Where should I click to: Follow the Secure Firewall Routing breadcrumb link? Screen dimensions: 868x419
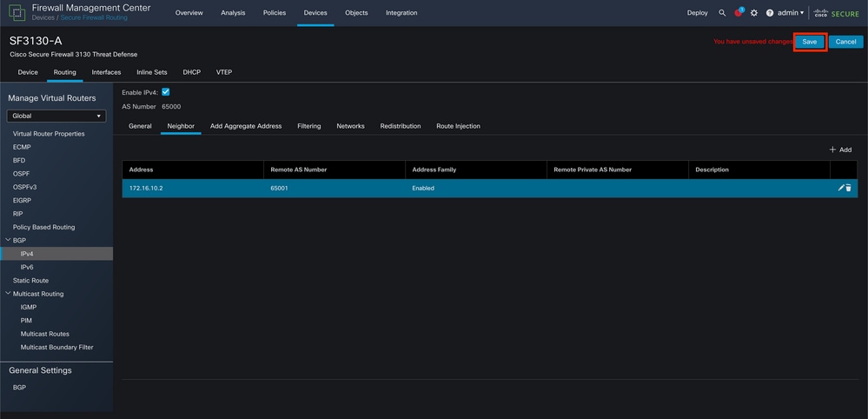coord(94,17)
